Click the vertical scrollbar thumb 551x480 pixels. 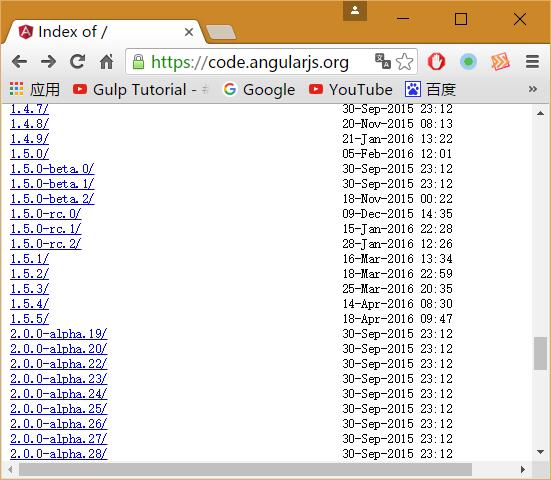[540, 353]
